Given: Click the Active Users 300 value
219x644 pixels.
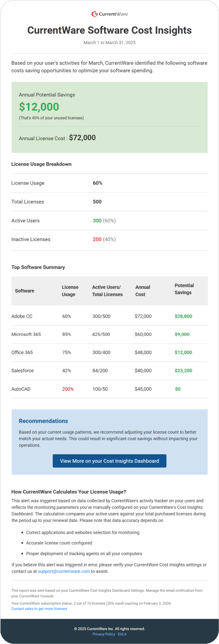Looking at the screenshot, I should (x=97, y=220).
